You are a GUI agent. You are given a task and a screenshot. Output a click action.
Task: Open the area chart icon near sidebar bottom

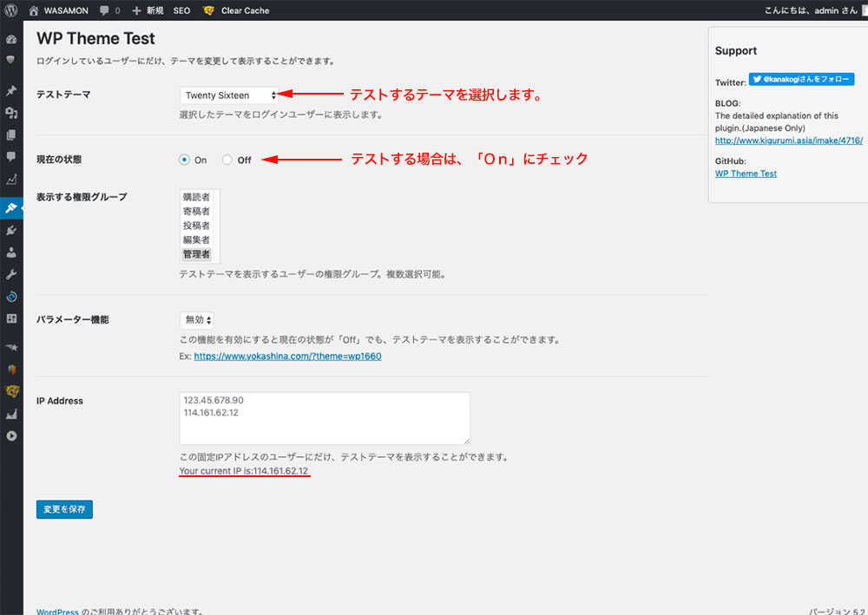coord(11,414)
